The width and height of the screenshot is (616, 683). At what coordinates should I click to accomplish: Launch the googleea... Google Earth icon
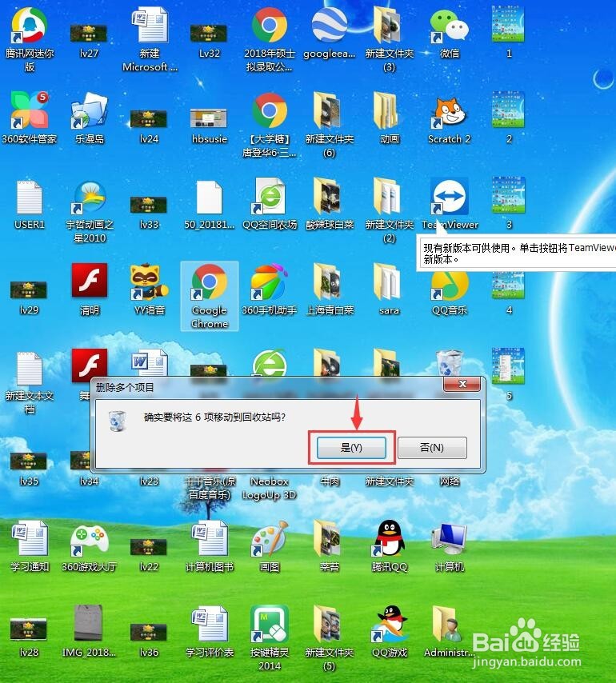pos(330,26)
